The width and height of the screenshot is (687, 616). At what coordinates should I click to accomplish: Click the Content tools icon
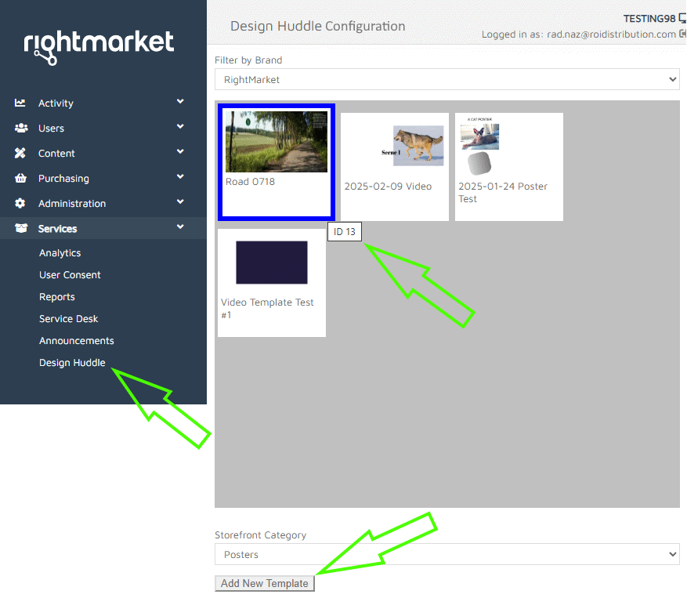[x=20, y=153]
